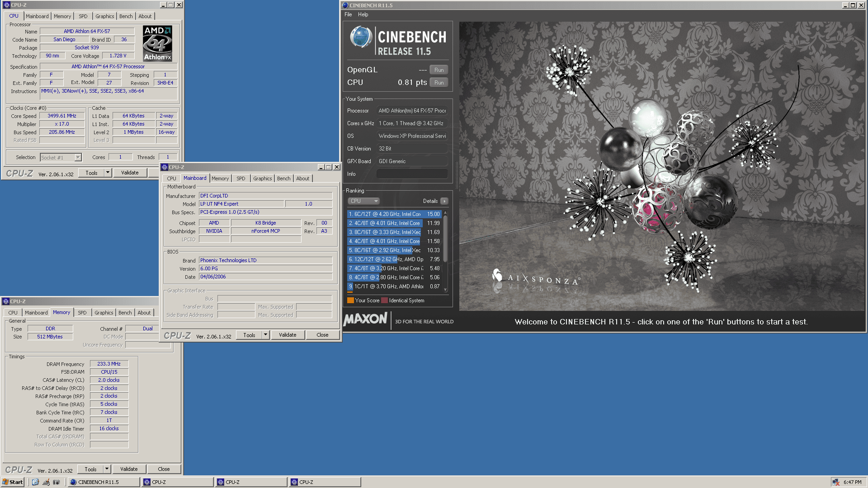Select ranking entry 1C/1T @ 3.70 GHz AMD Athlon
This screenshot has width=868, height=488.
[394, 286]
